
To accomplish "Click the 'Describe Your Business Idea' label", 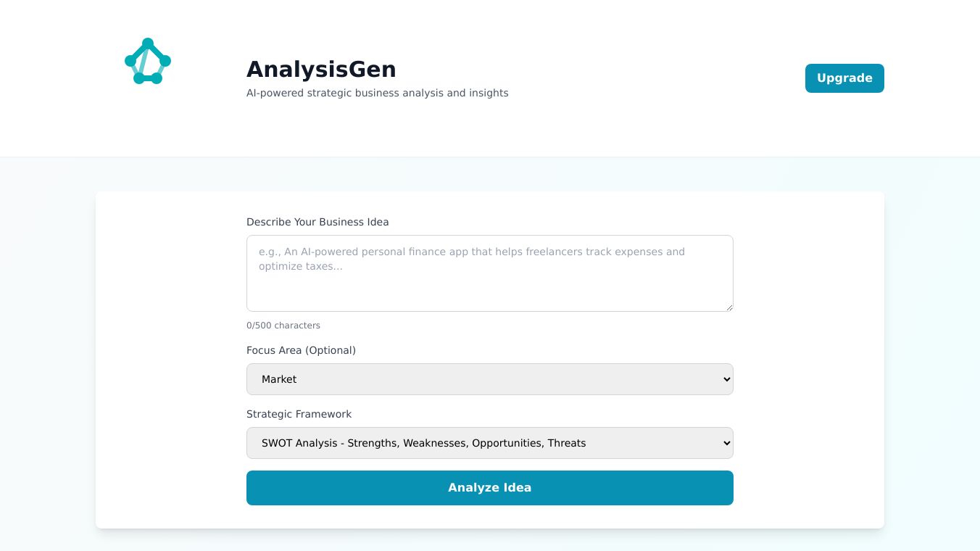I will [317, 222].
